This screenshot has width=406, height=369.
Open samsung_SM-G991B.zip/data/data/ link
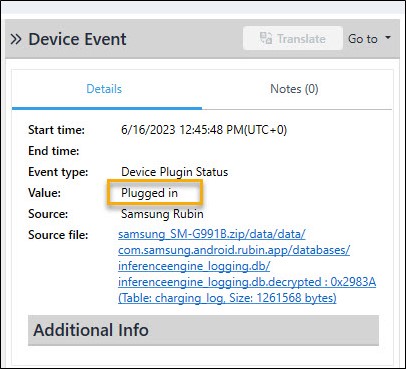point(212,234)
